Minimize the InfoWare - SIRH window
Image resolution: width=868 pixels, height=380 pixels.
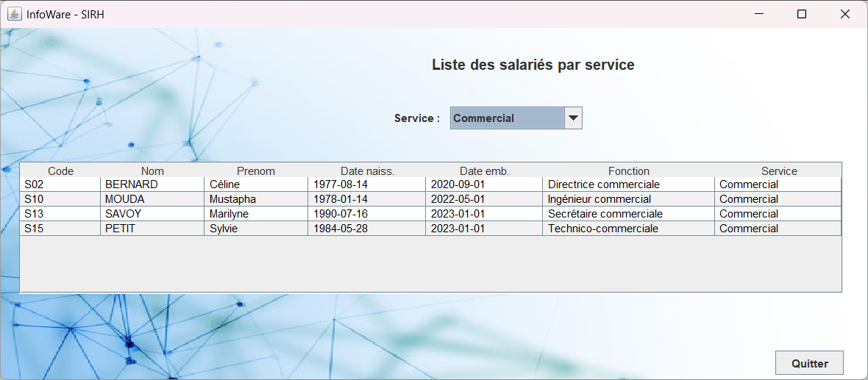(758, 15)
